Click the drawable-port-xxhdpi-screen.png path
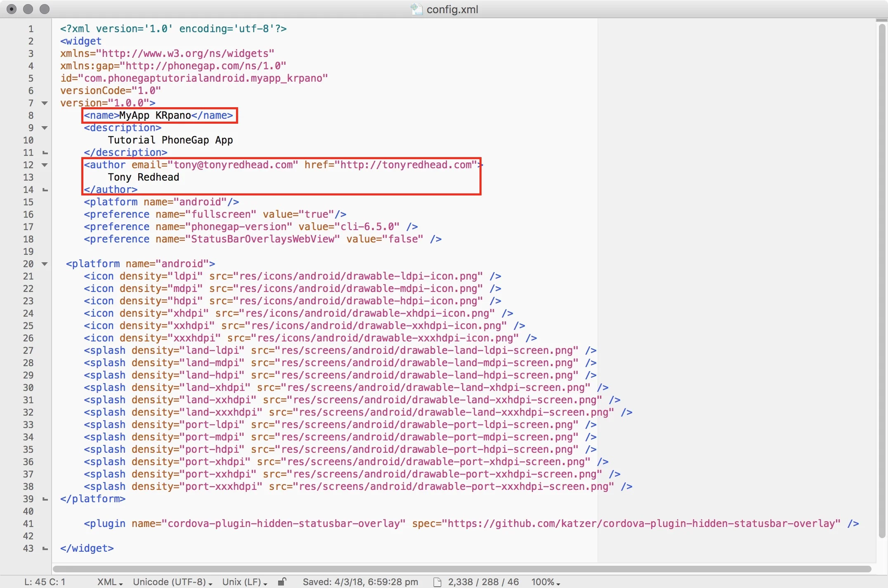888x588 pixels. (x=444, y=474)
